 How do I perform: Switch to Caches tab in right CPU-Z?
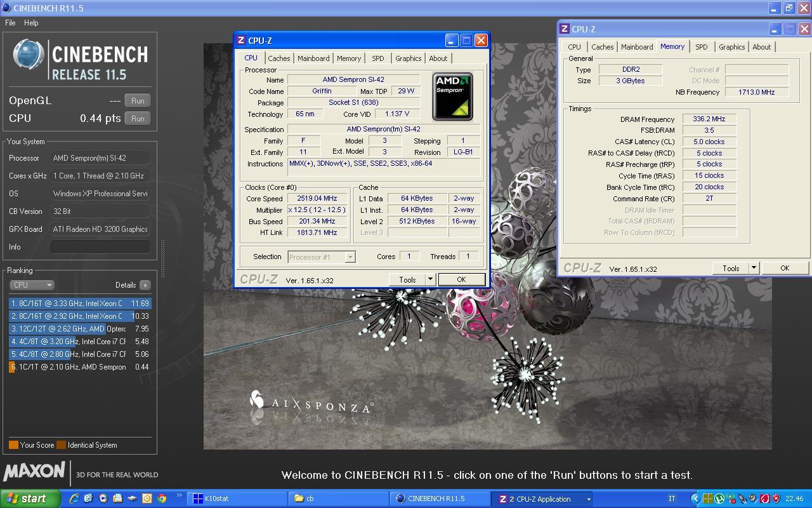tap(602, 47)
